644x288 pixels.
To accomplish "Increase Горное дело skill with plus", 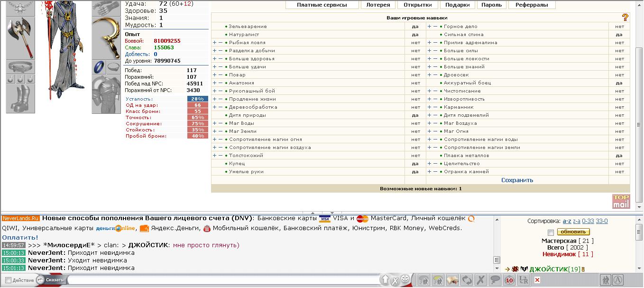I will click(x=429, y=27).
